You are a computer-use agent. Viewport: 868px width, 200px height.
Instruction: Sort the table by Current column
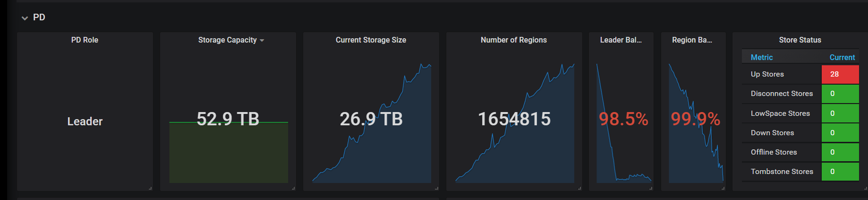[x=842, y=57]
